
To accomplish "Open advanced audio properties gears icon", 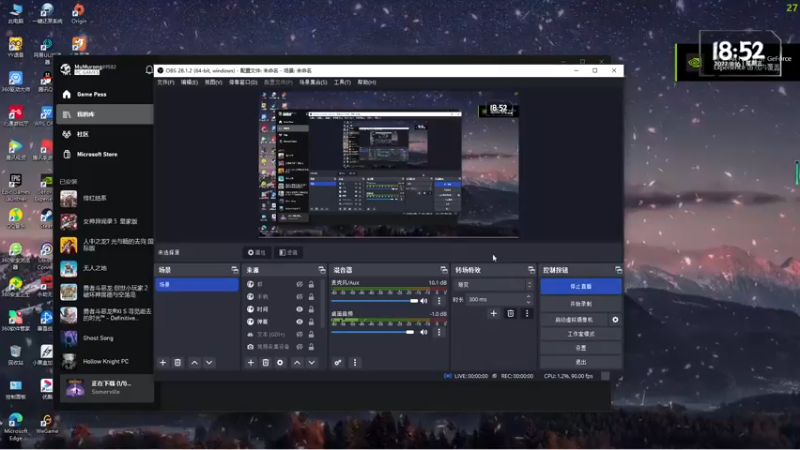I will (338, 362).
